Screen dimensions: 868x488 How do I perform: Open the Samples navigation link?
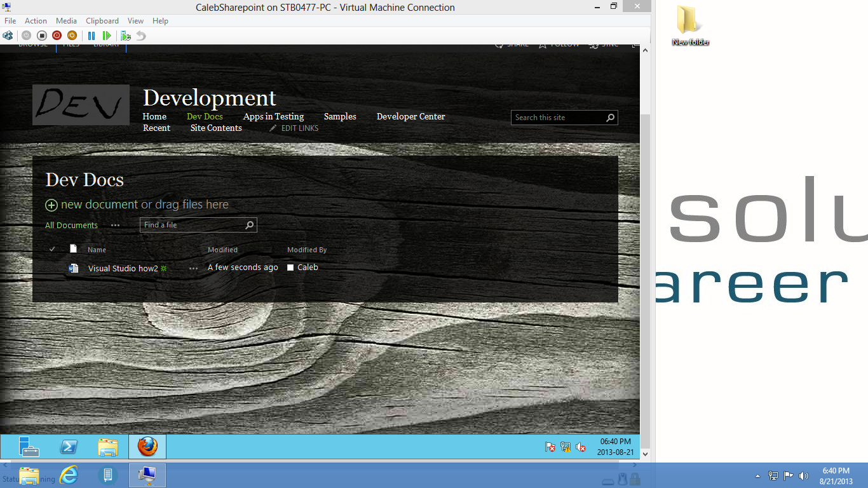(x=340, y=116)
